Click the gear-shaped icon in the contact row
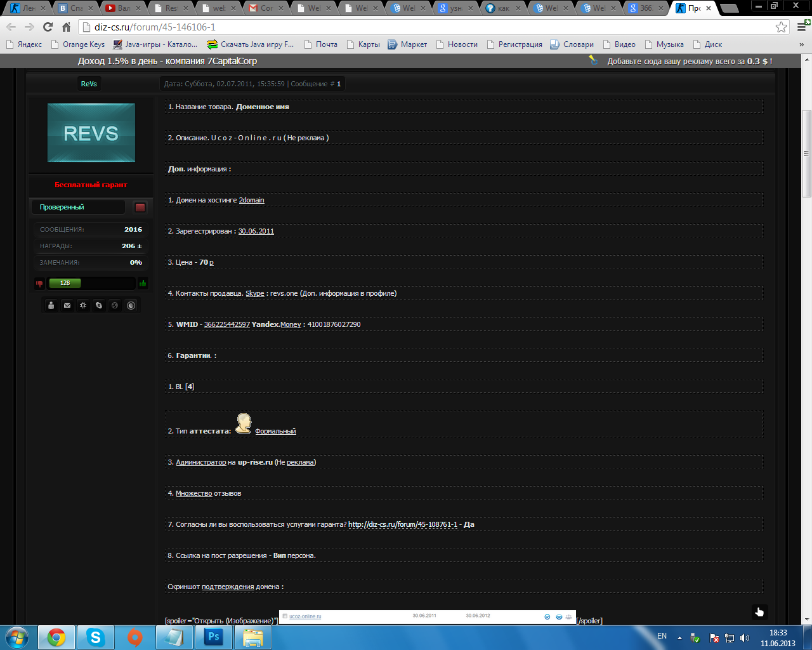 [83, 305]
